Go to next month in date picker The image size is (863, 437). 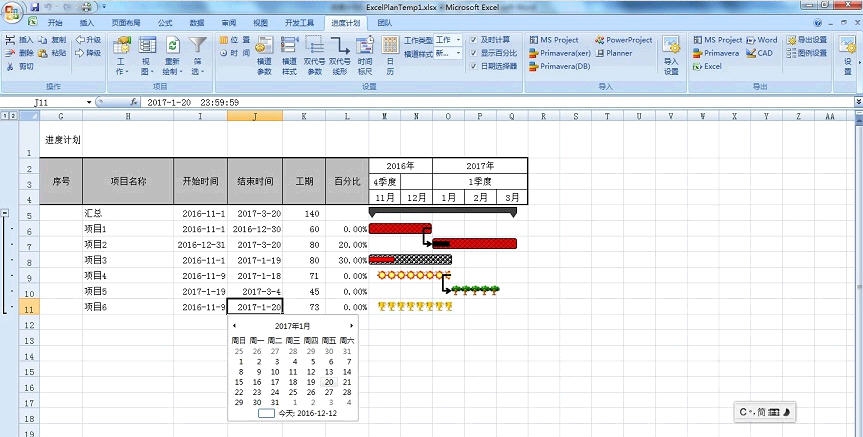pyautogui.click(x=351, y=326)
